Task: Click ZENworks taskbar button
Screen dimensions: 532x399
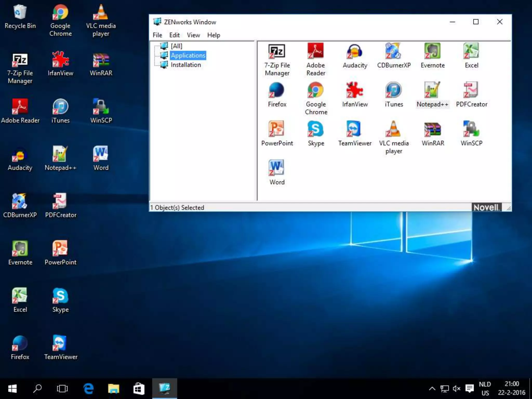Action: coord(165,389)
